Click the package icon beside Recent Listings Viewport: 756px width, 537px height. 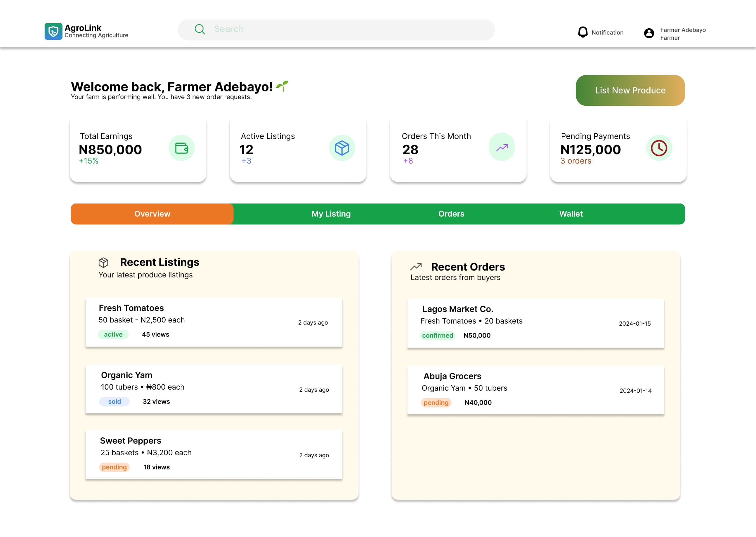[103, 263]
